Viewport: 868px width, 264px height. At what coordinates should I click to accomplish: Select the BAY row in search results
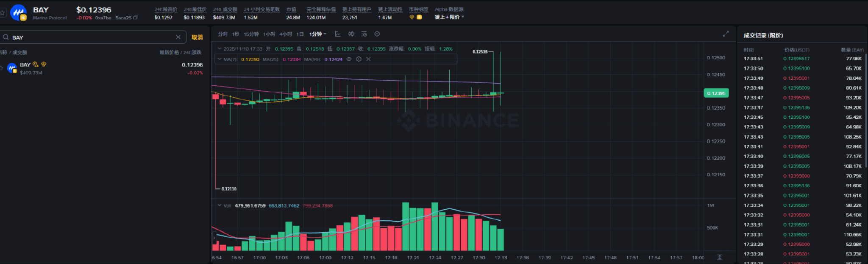click(x=102, y=68)
